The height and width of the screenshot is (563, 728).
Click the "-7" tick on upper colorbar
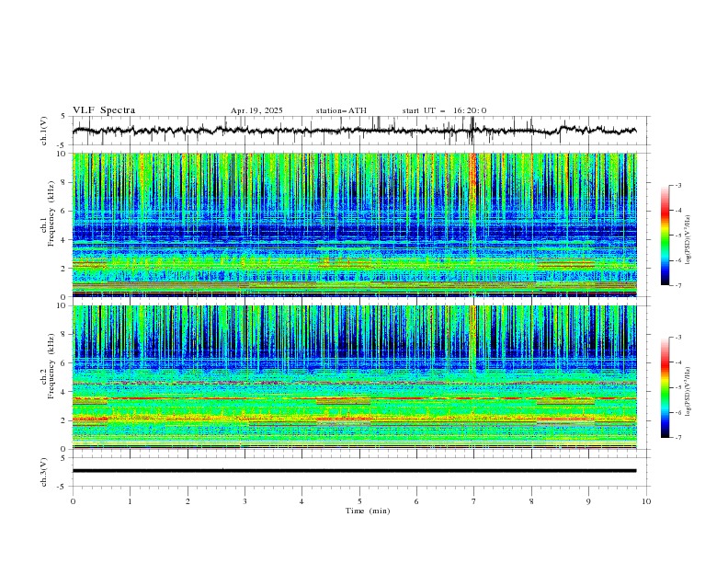(x=678, y=286)
